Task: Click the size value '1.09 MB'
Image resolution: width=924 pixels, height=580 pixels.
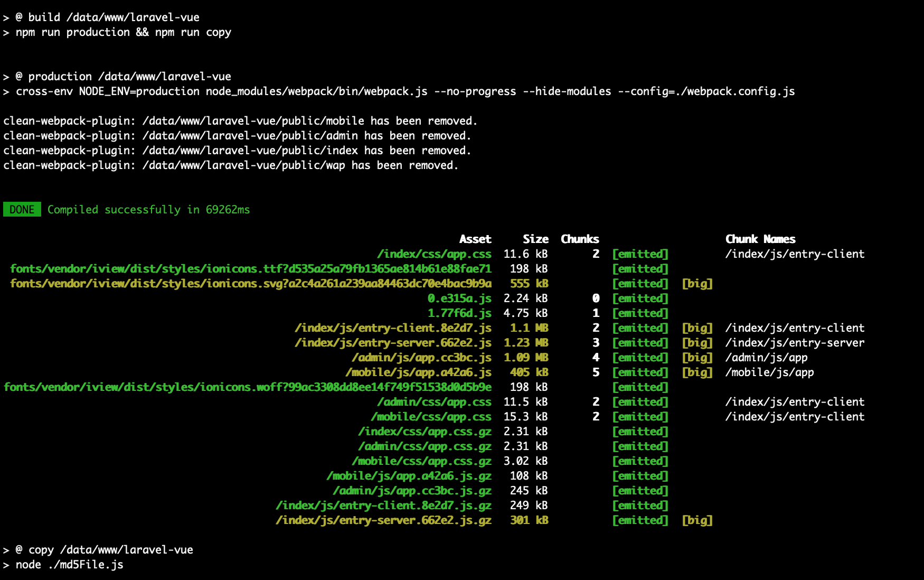Action: point(526,358)
